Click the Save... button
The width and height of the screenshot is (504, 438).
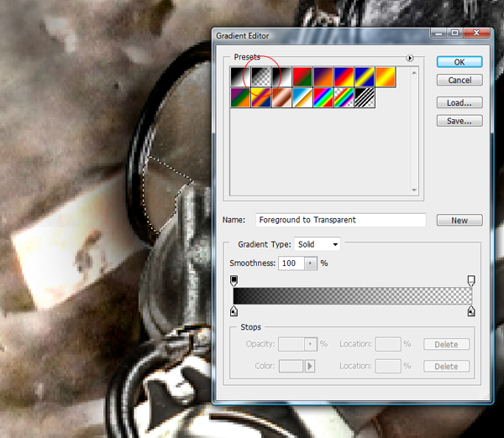coord(459,121)
